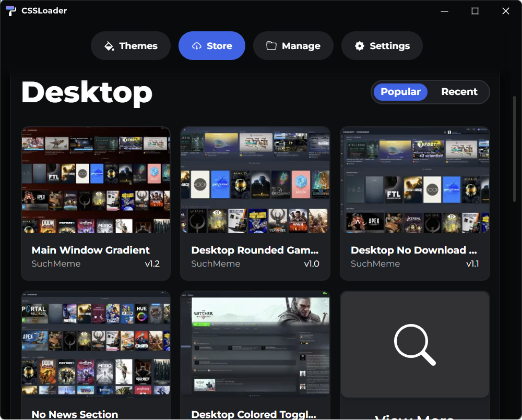Open Desktop No Download theme preview image
Screen dimensions: 522x420
(415, 179)
